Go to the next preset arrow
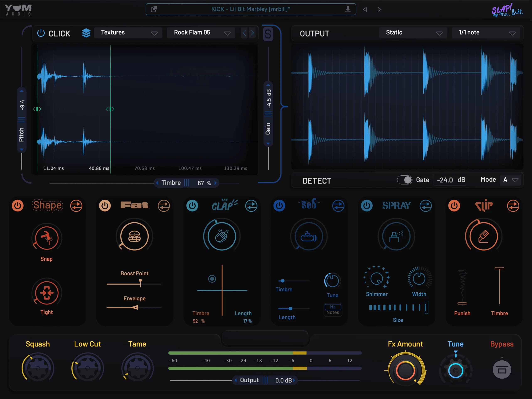The width and height of the screenshot is (532, 399). pyautogui.click(x=379, y=9)
